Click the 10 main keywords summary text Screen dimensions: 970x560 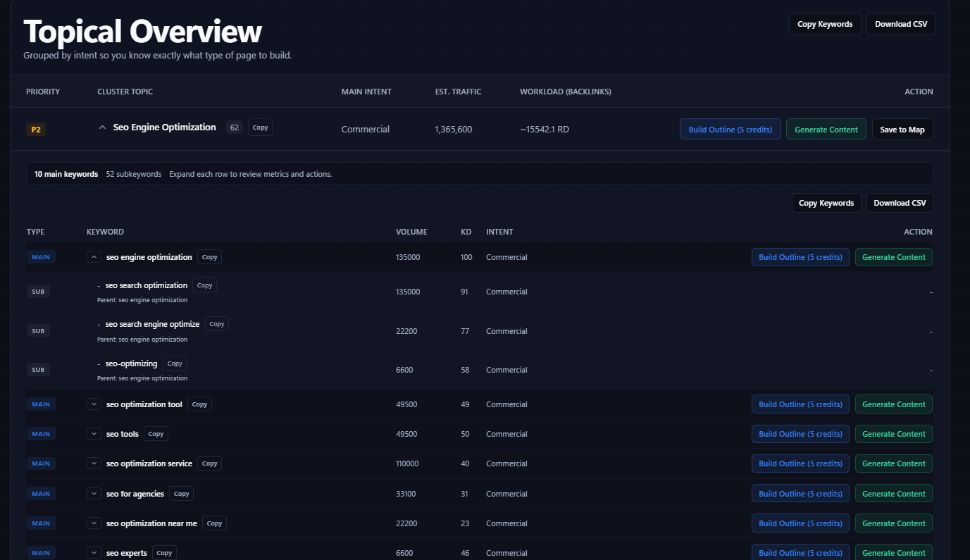(x=66, y=174)
